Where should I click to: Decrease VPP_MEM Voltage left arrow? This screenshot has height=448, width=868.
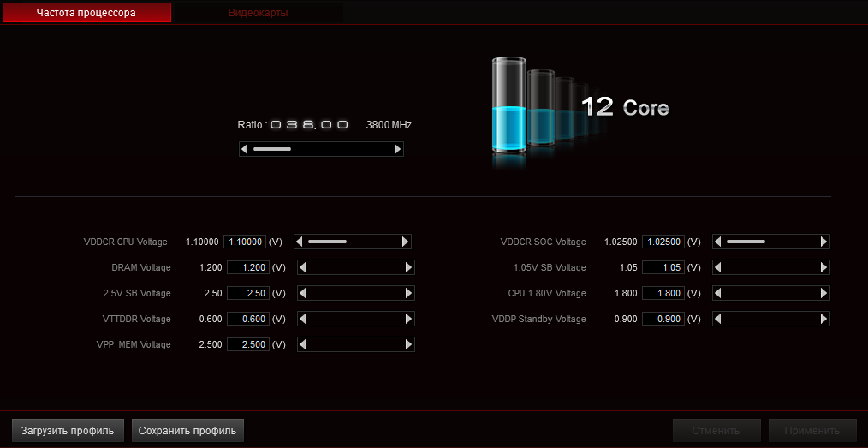(303, 344)
